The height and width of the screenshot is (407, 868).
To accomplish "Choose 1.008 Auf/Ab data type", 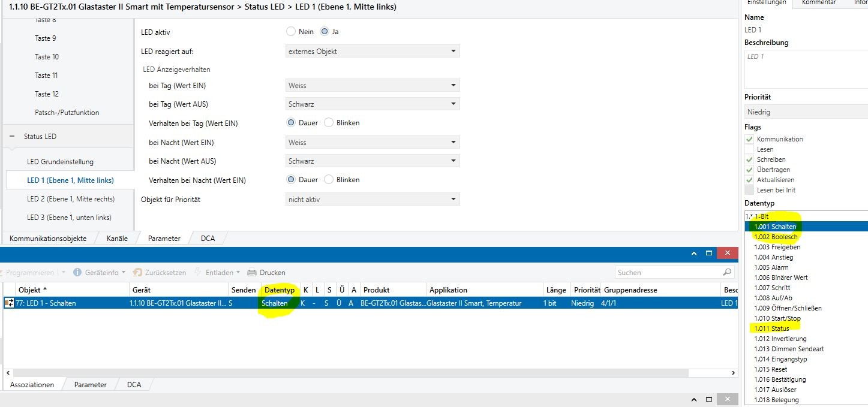I will tap(773, 298).
